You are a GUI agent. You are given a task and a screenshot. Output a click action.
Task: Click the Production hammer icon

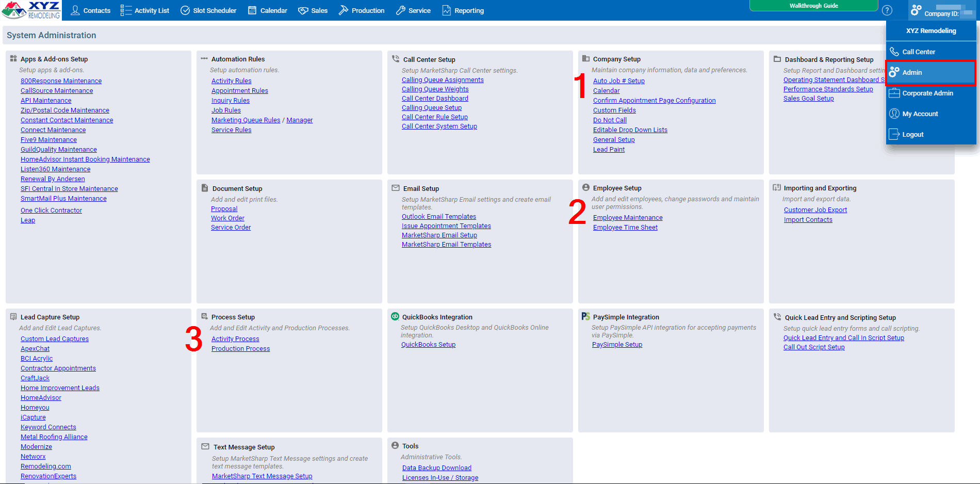pos(344,10)
